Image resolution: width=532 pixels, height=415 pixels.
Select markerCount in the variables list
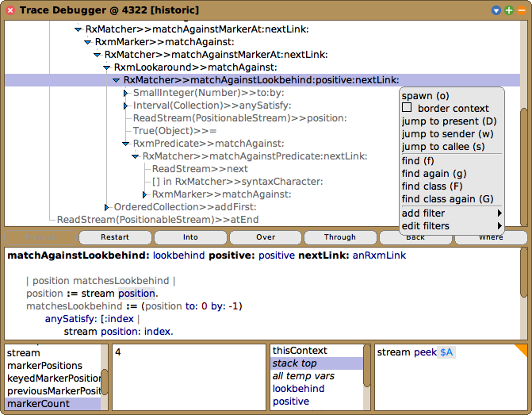[x=38, y=404]
